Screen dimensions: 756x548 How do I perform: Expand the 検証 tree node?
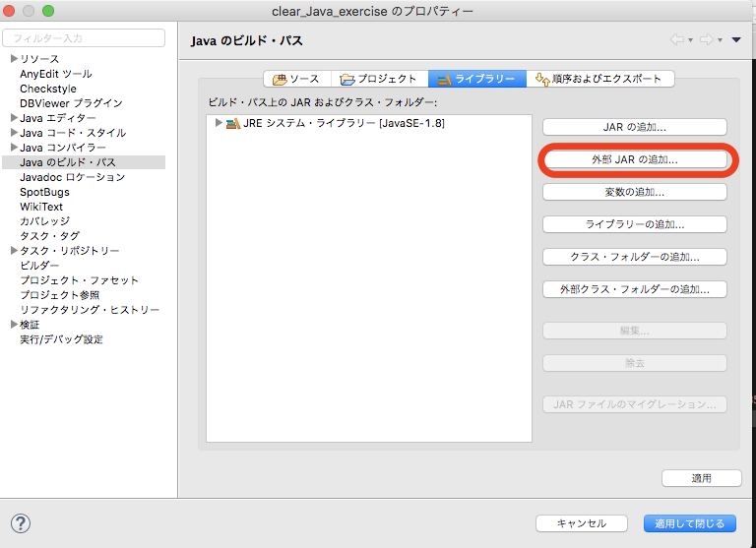(x=14, y=324)
